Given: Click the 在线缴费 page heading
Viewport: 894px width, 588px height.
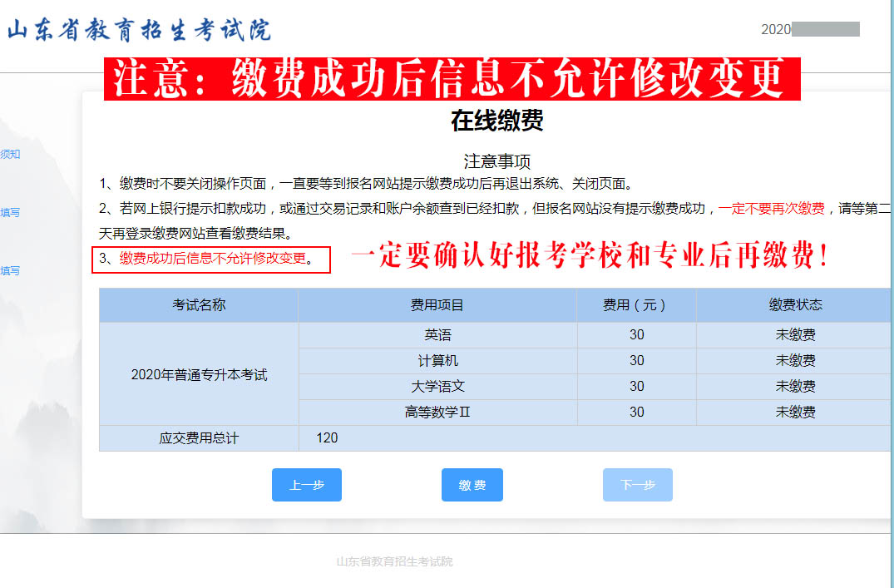Looking at the screenshot, I should [497, 121].
